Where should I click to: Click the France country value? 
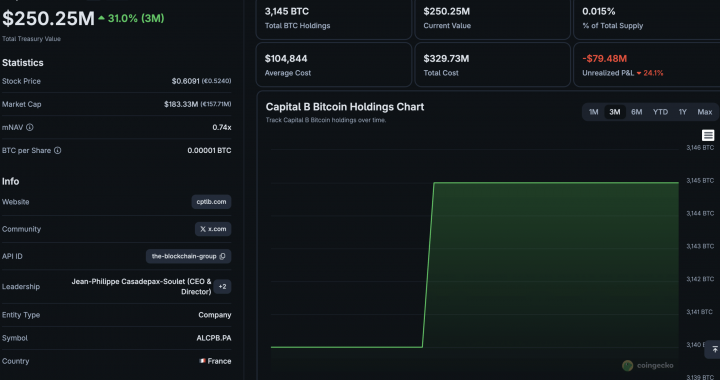215,361
